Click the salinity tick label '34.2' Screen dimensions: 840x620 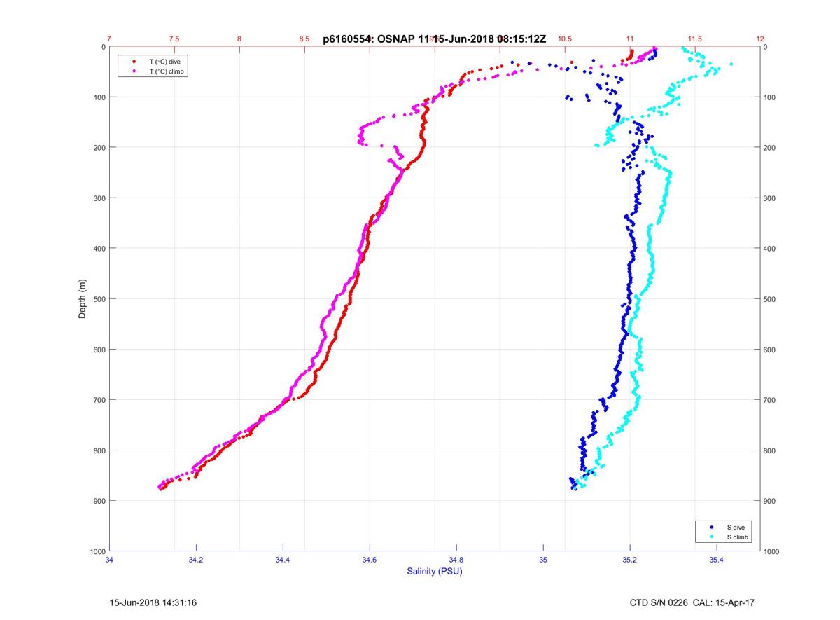click(x=196, y=560)
